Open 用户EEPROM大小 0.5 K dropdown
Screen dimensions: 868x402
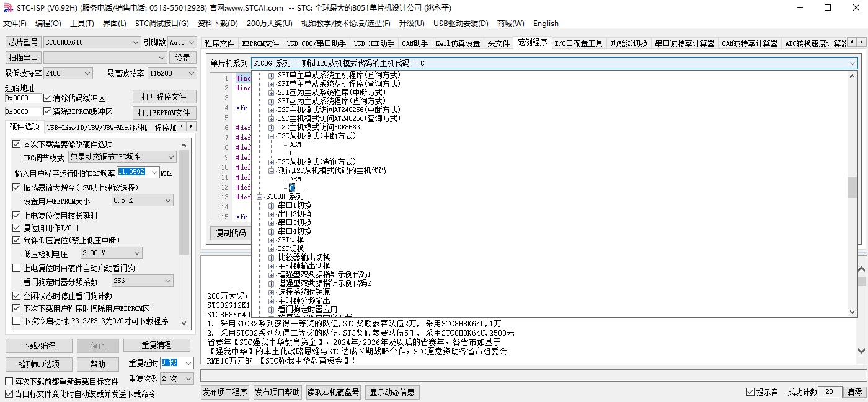(x=168, y=201)
